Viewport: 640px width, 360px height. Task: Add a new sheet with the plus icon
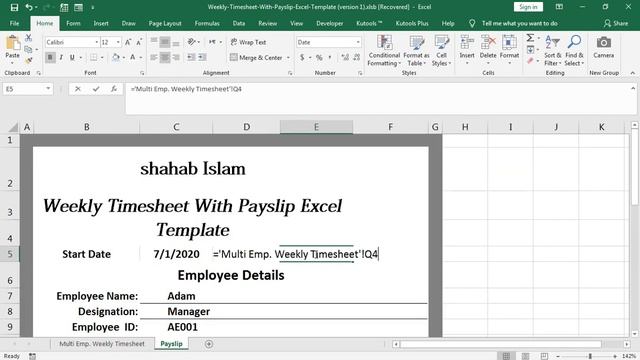[209, 344]
